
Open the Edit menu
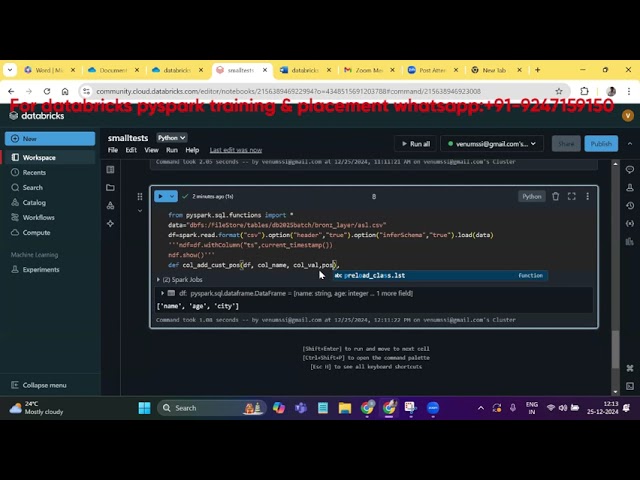(131, 150)
